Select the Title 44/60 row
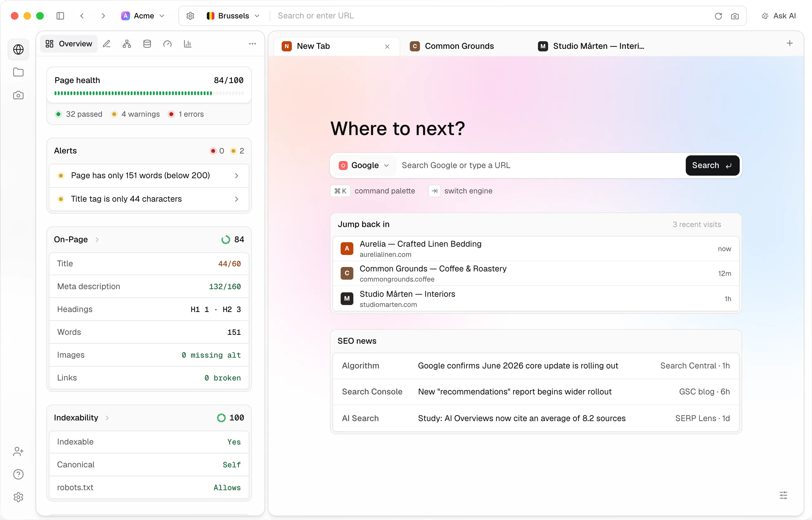 click(x=149, y=264)
